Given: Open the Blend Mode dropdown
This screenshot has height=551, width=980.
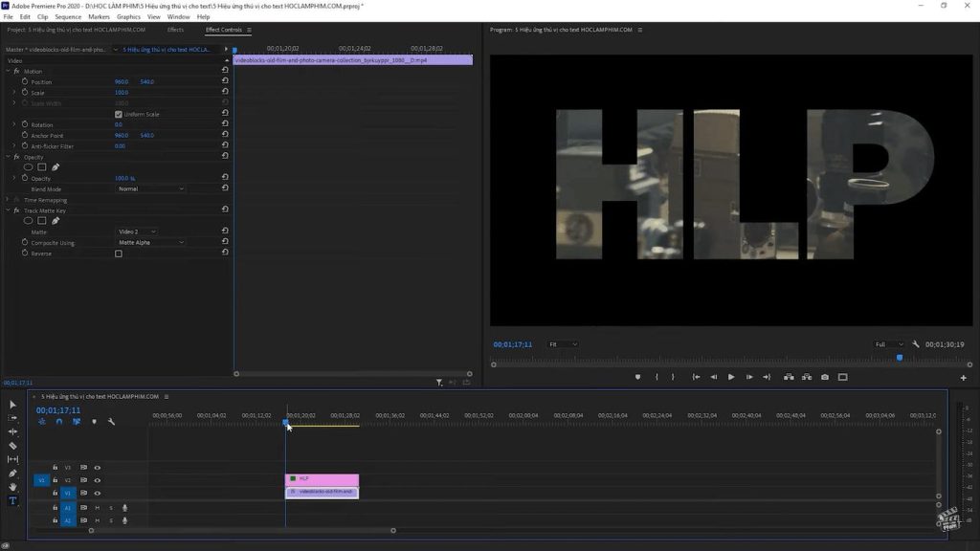Looking at the screenshot, I should click(x=151, y=188).
